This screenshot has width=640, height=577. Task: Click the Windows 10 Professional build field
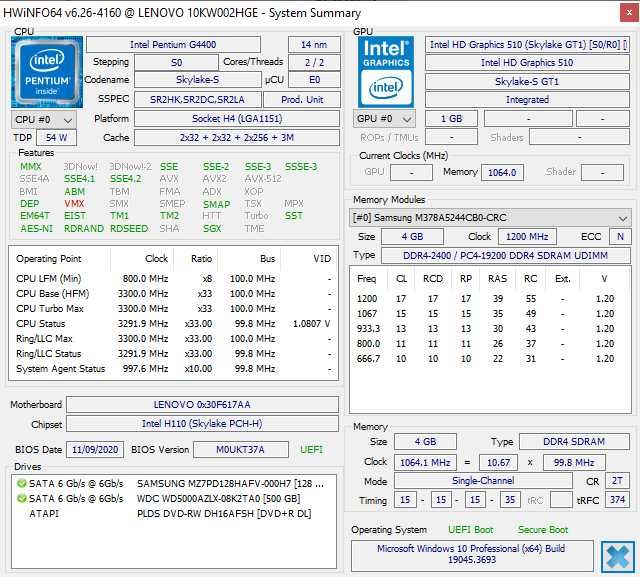pos(472,554)
